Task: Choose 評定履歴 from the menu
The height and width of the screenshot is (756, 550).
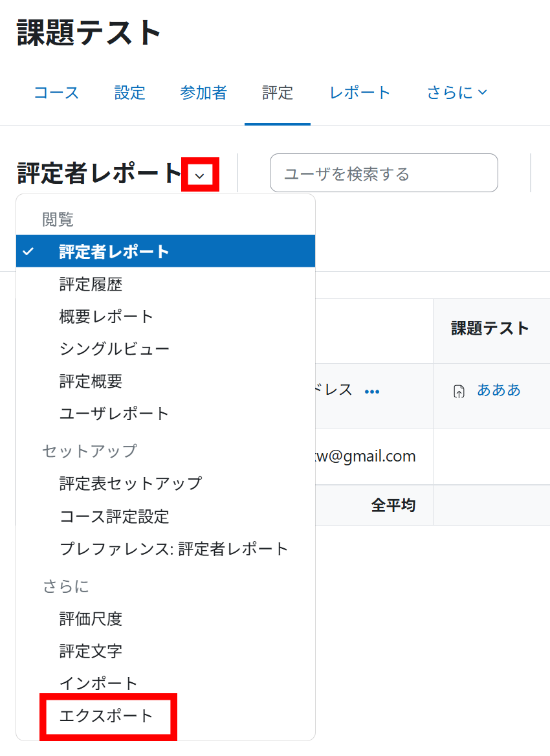Action: [x=91, y=284]
